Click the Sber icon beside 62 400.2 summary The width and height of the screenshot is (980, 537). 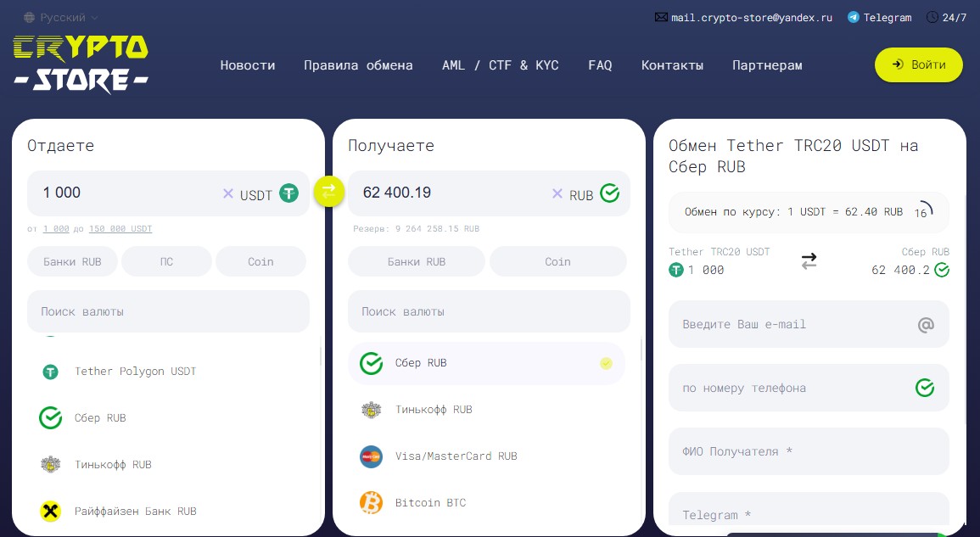(x=941, y=270)
